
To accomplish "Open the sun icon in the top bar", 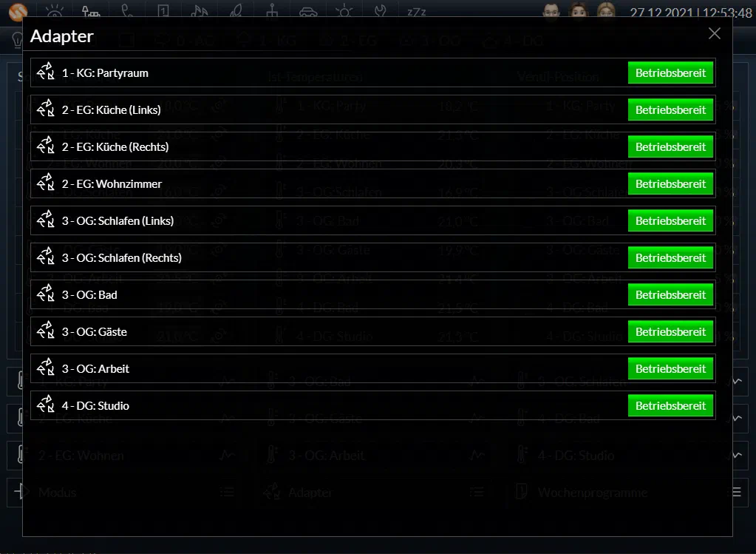I will point(344,10).
